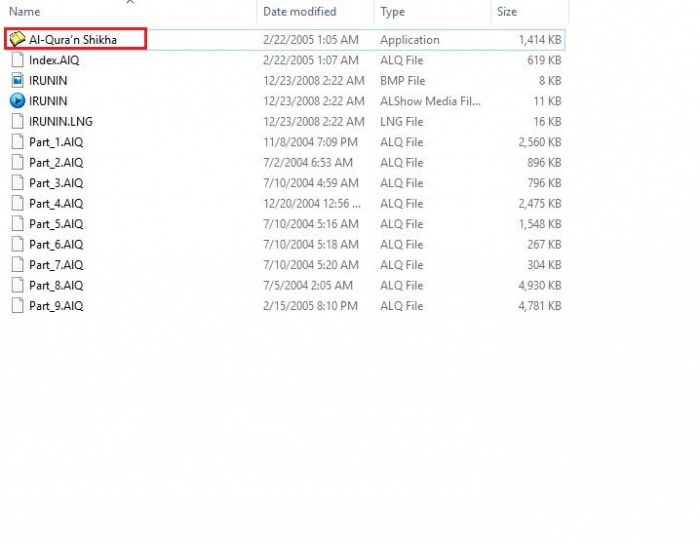Select the Part_5.AIQ file name
Viewport: 700px width, 543px height.
click(56, 224)
